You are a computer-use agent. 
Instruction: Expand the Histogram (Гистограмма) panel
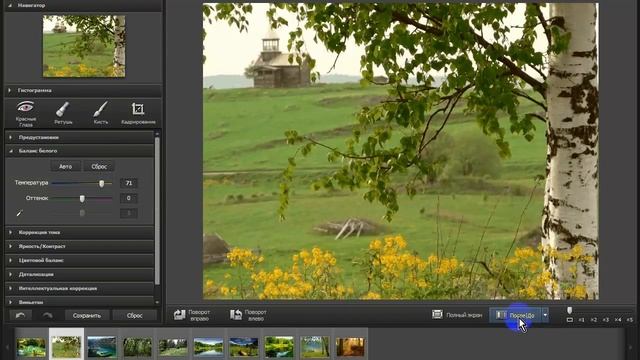83,90
